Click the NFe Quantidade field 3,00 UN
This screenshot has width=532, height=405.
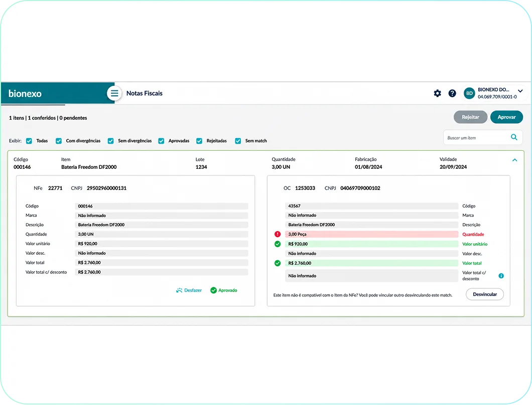click(x=162, y=234)
